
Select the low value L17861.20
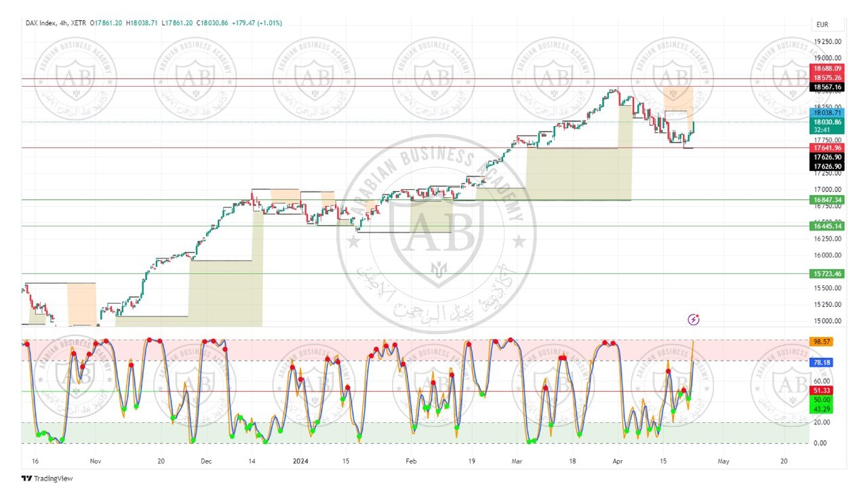click(178, 23)
